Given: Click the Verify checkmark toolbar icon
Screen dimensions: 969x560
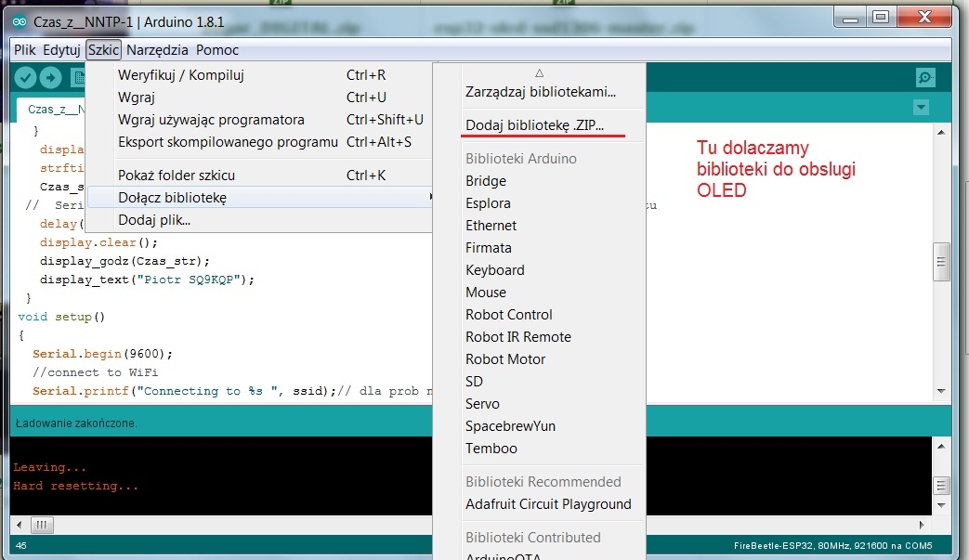Looking at the screenshot, I should point(25,78).
